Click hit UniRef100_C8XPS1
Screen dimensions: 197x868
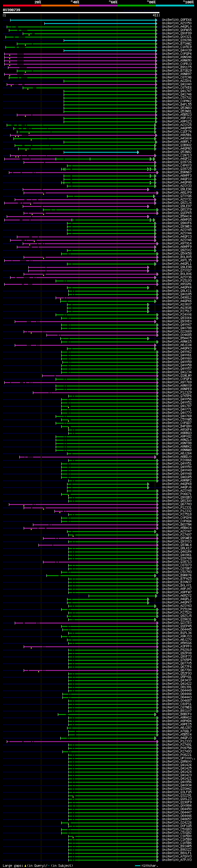(x=177, y=704)
